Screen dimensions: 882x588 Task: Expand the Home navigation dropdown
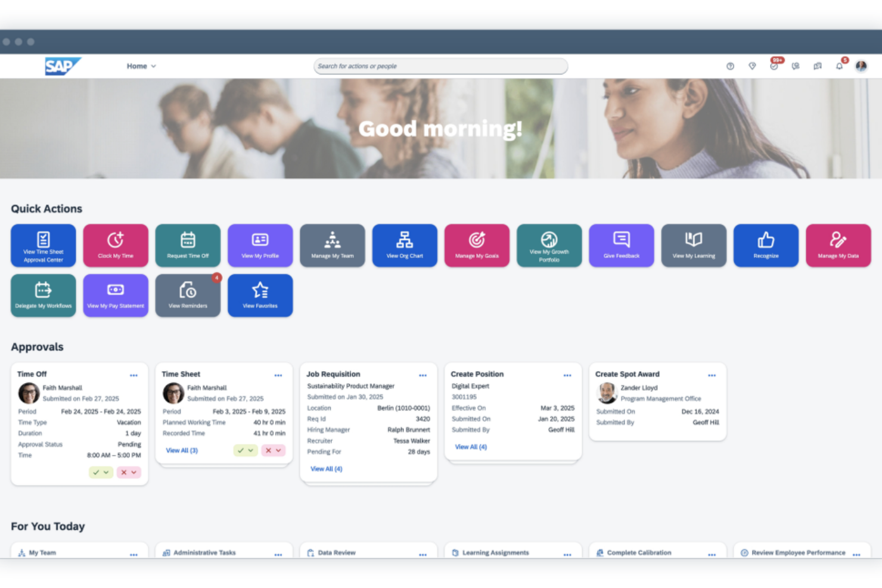tap(141, 66)
